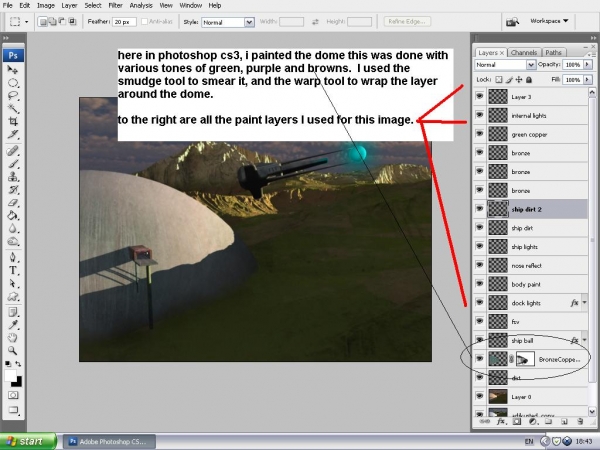The image size is (600, 450).
Task: Select the Pen tool
Action: point(13,257)
